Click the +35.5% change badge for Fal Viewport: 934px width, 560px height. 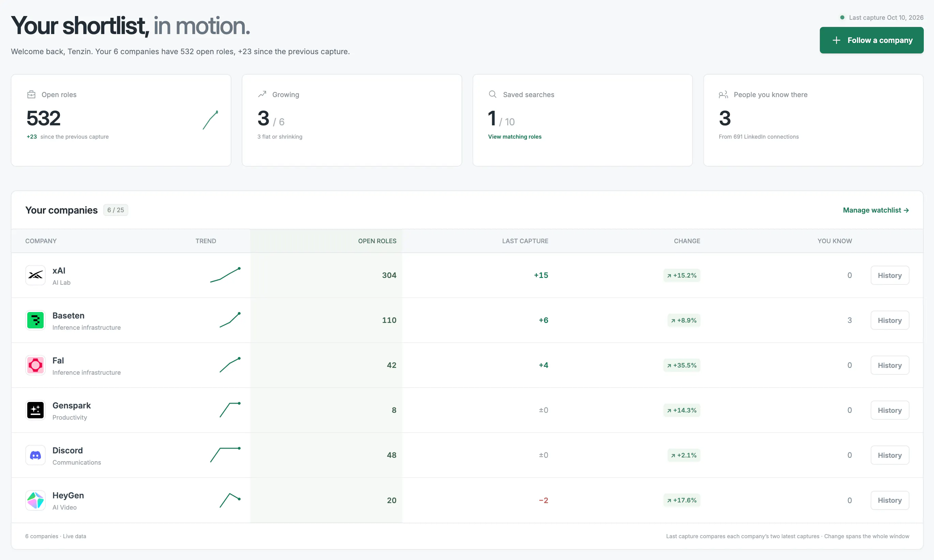point(681,365)
